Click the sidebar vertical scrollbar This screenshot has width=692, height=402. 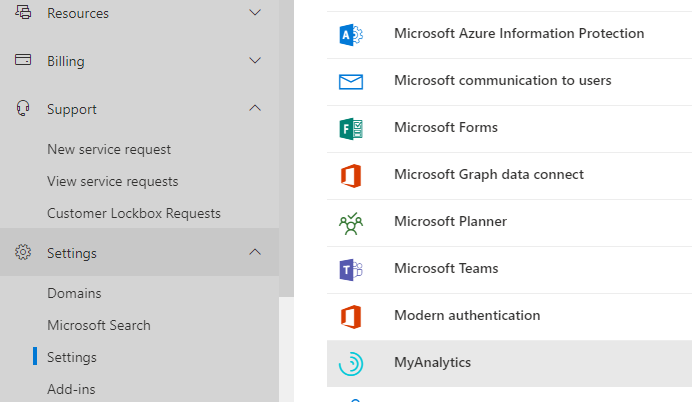tap(286, 148)
